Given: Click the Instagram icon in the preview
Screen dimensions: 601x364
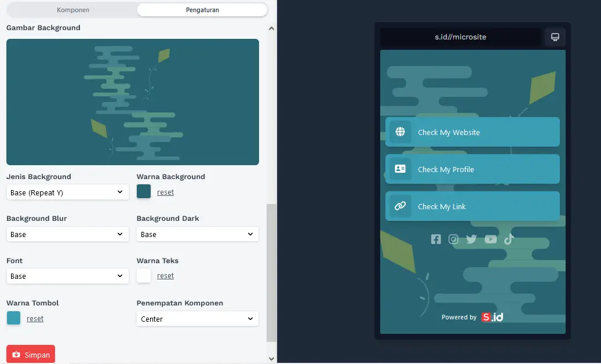Looking at the screenshot, I should (453, 239).
